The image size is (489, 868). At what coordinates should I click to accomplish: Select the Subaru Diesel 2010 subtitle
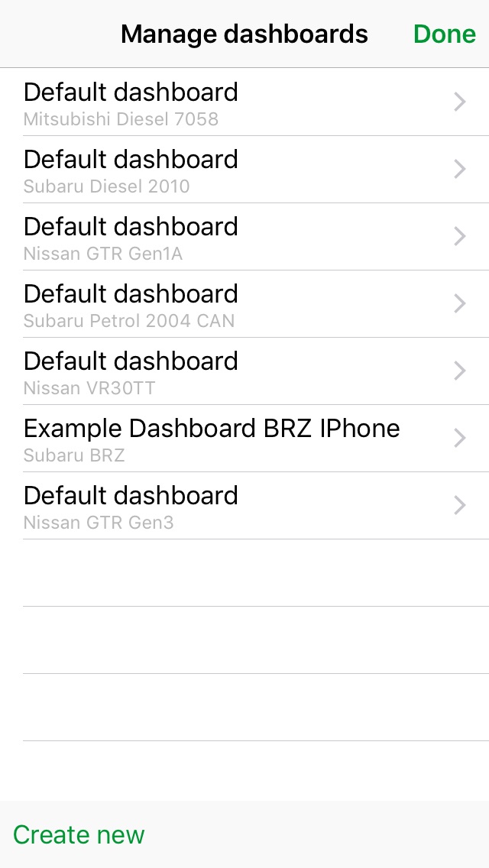tap(106, 186)
